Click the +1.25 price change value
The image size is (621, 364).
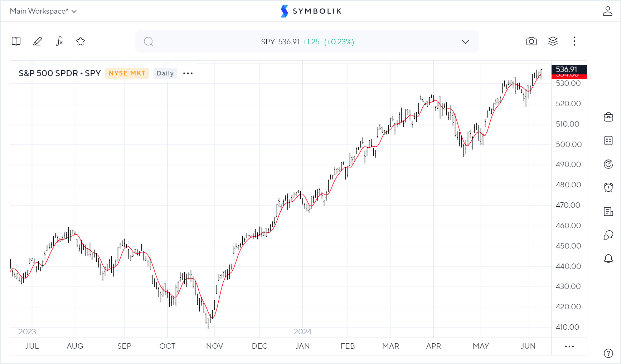311,42
